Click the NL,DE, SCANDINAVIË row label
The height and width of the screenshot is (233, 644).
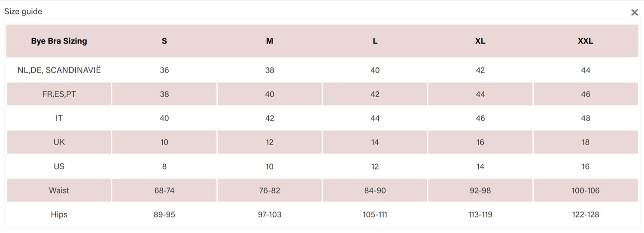[59, 70]
